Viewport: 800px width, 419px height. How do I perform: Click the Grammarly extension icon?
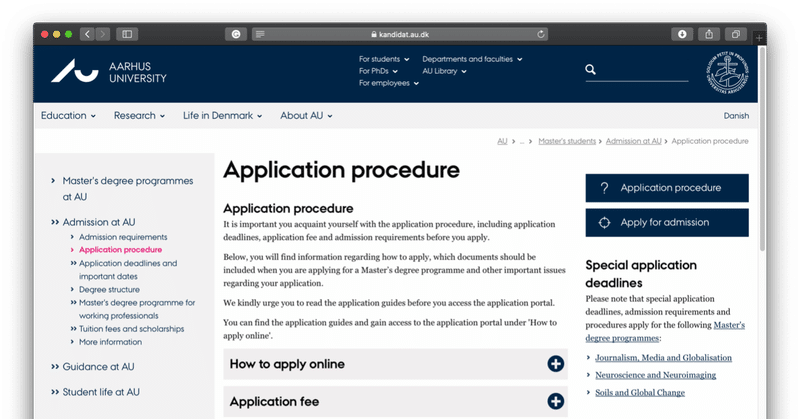236,34
